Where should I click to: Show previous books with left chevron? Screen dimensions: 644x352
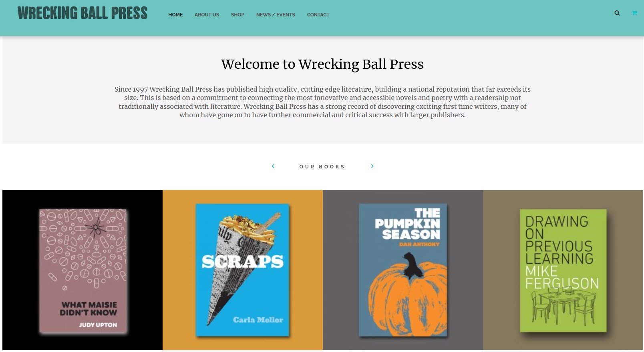(273, 166)
